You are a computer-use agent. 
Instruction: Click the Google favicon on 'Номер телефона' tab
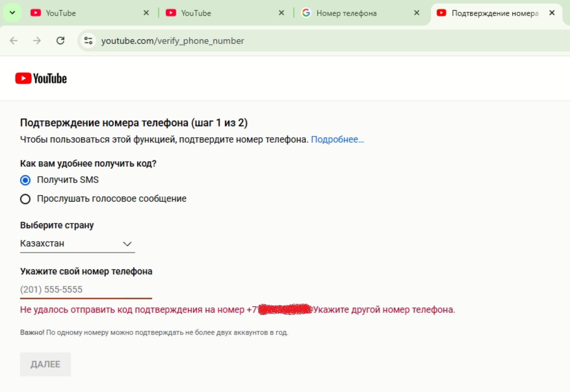[x=306, y=13]
